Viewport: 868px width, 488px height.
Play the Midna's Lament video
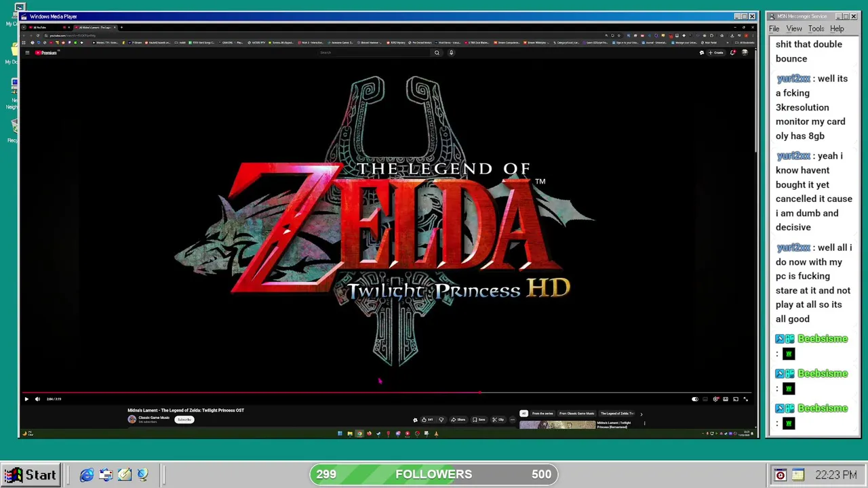pos(26,399)
